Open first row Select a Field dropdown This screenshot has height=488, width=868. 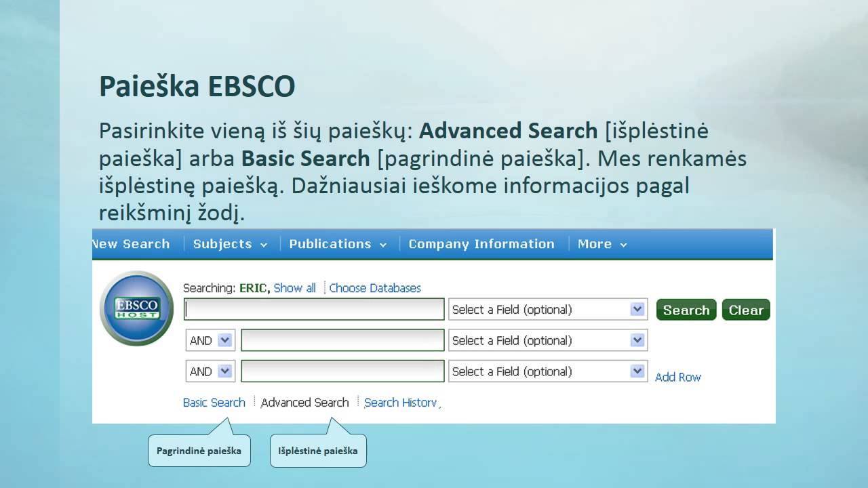pyautogui.click(x=548, y=309)
